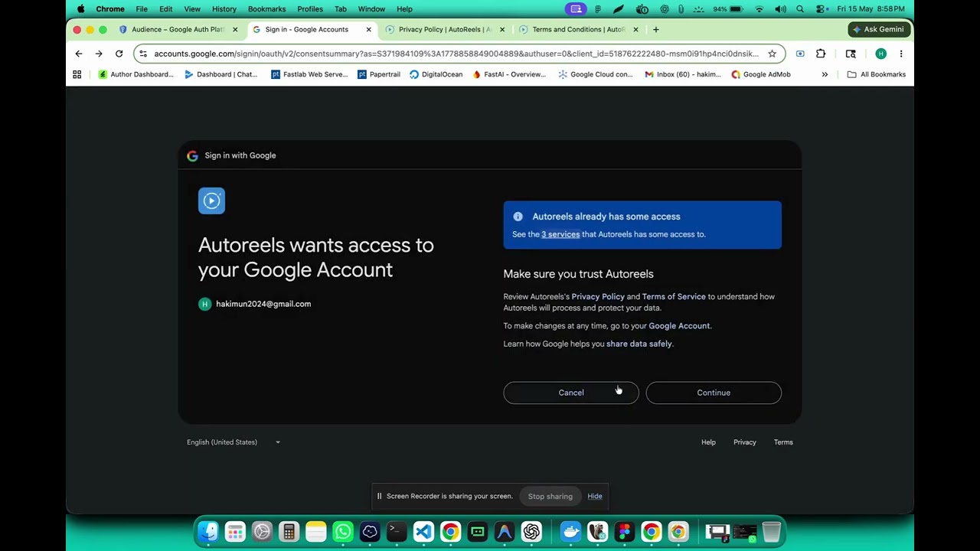Open the English (United States) language dropdown

coord(234,442)
